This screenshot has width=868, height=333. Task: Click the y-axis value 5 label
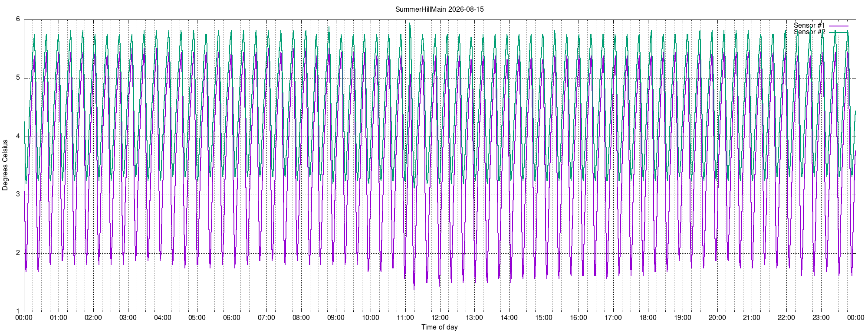(18, 78)
